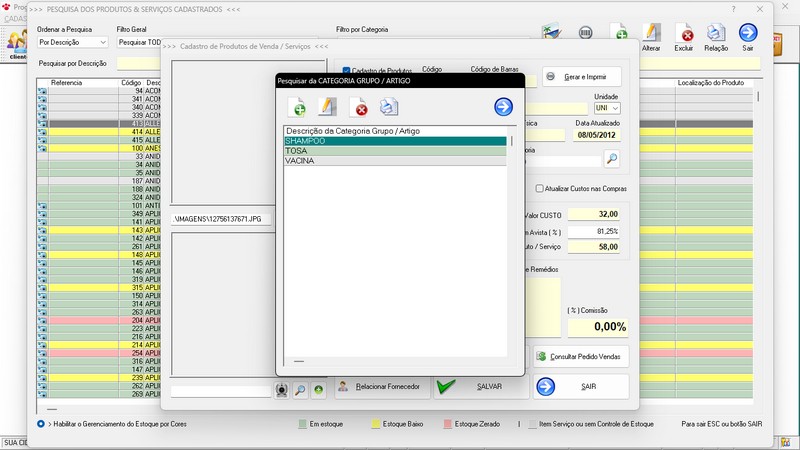Select product row with code 254
This screenshot has height=450, width=800.
pyautogui.click(x=98, y=353)
